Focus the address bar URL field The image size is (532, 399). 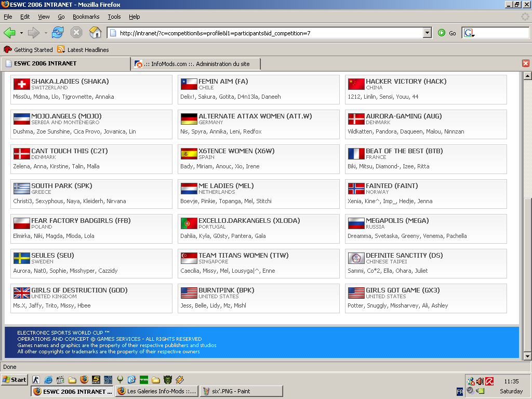click(x=265, y=33)
